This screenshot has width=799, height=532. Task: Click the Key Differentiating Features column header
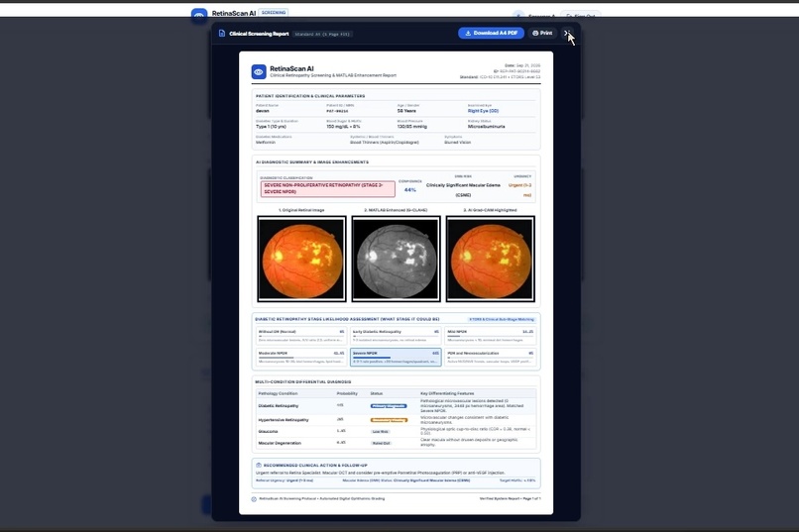point(447,393)
